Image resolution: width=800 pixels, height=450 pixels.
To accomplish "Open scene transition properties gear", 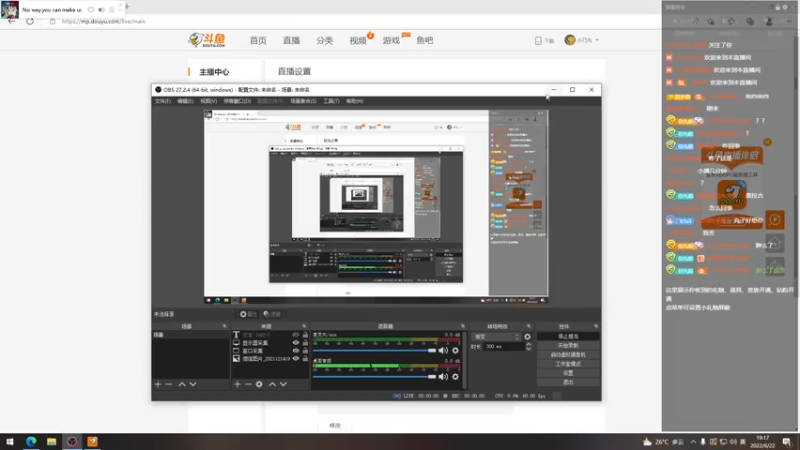I will (528, 337).
